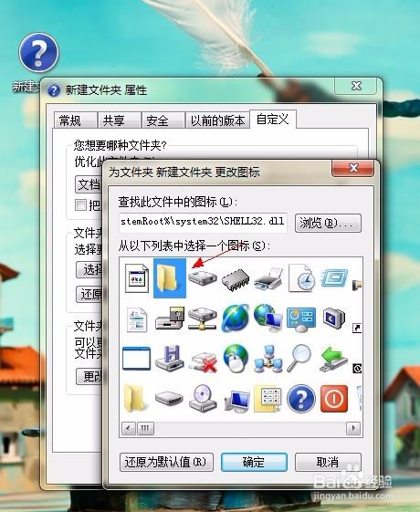Pick the red power button icon
Viewport: 420px width, 512px height.
[334, 398]
